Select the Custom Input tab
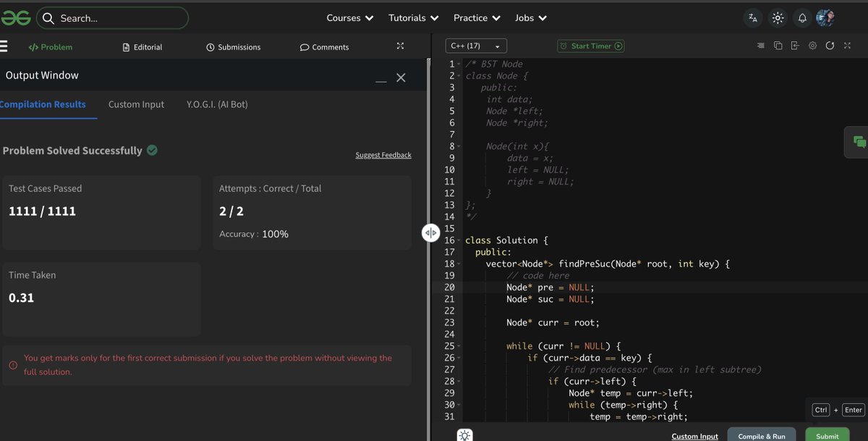The width and height of the screenshot is (868, 441). (x=136, y=104)
